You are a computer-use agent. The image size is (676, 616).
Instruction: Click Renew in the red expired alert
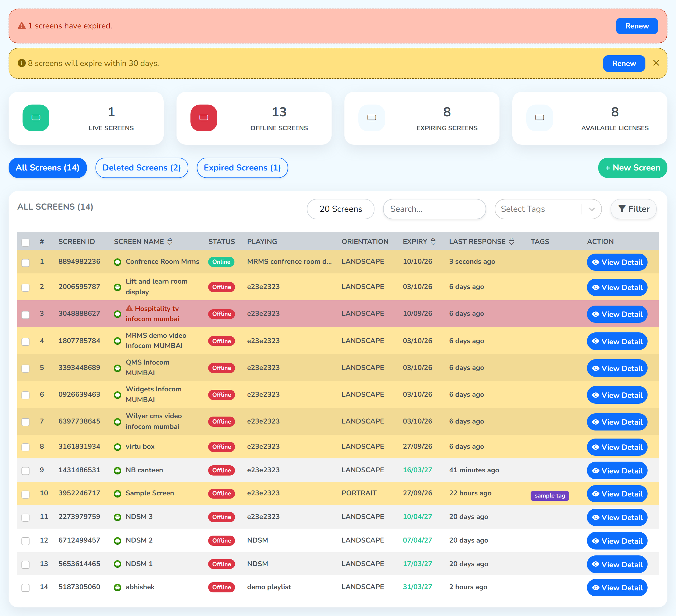pyautogui.click(x=637, y=26)
